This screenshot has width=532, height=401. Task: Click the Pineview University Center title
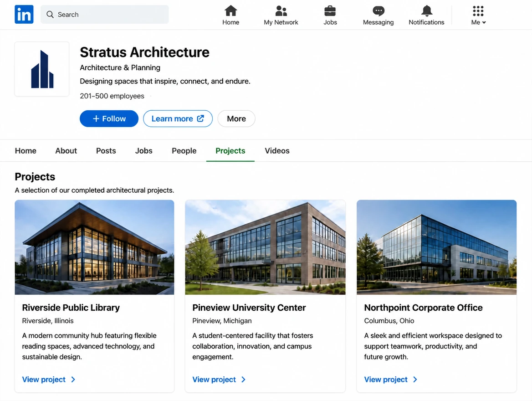coord(249,308)
